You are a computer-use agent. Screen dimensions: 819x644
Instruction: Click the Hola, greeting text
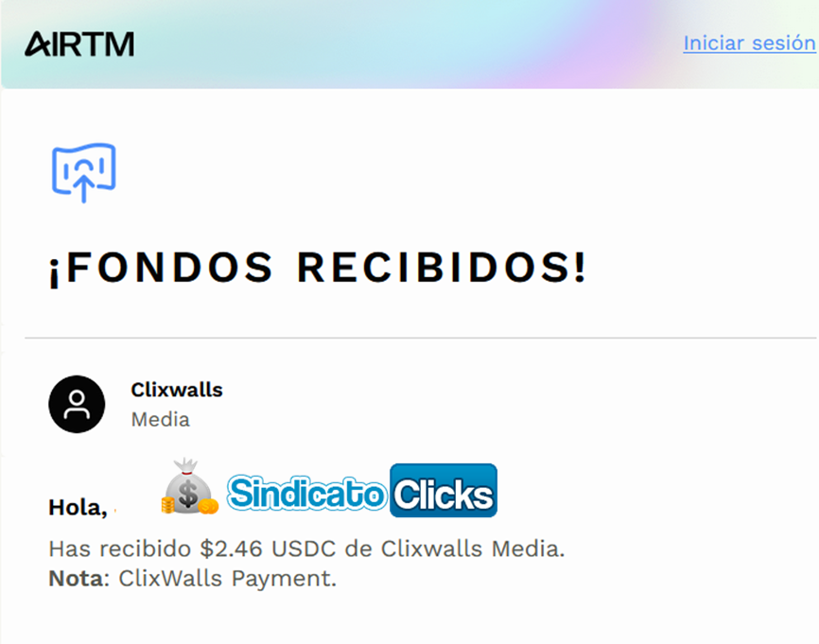point(78,507)
